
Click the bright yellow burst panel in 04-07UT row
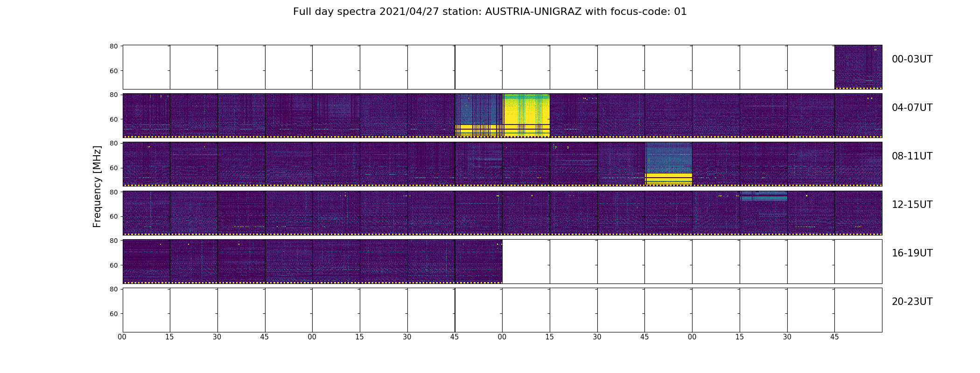coord(526,116)
